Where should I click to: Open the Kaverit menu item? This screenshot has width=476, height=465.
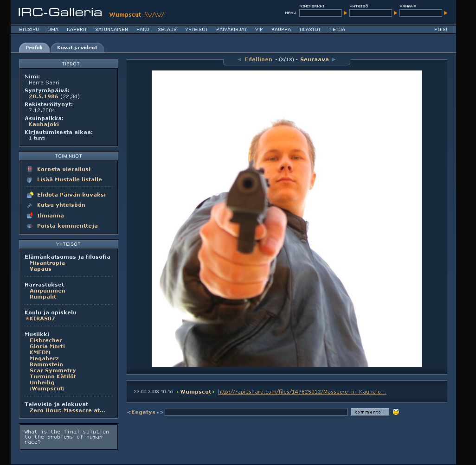click(77, 29)
